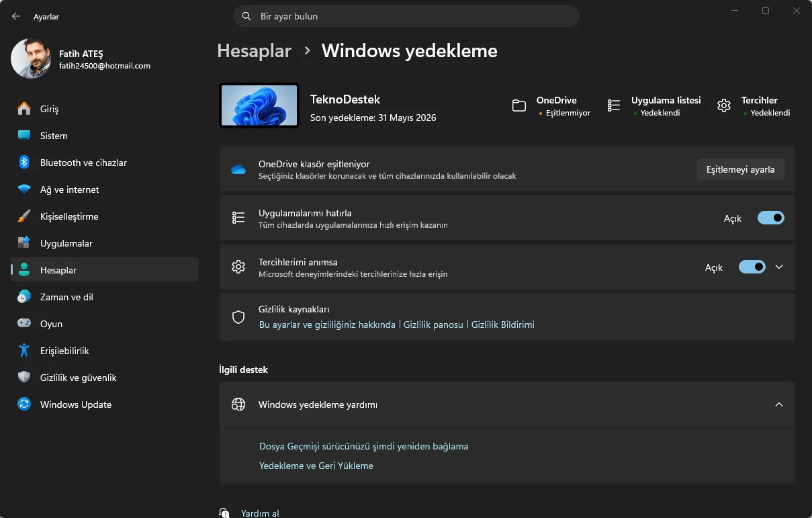Click the Eşitlemeyi ayarla button
The image size is (812, 518).
pyautogui.click(x=740, y=169)
